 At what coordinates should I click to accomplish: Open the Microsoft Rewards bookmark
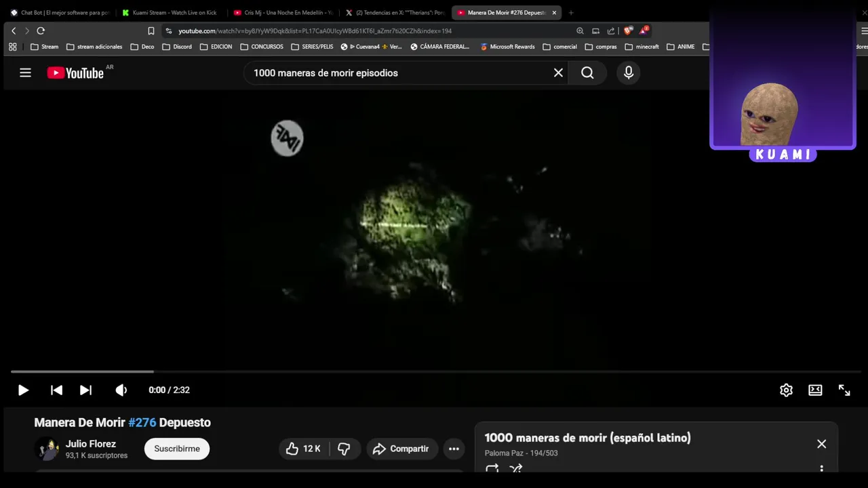point(507,47)
